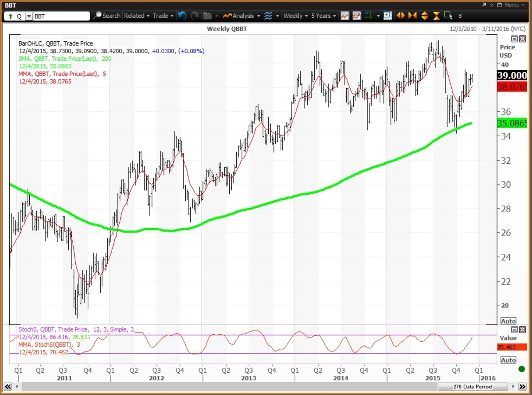Open the 5 Years range dropdown

click(324, 16)
